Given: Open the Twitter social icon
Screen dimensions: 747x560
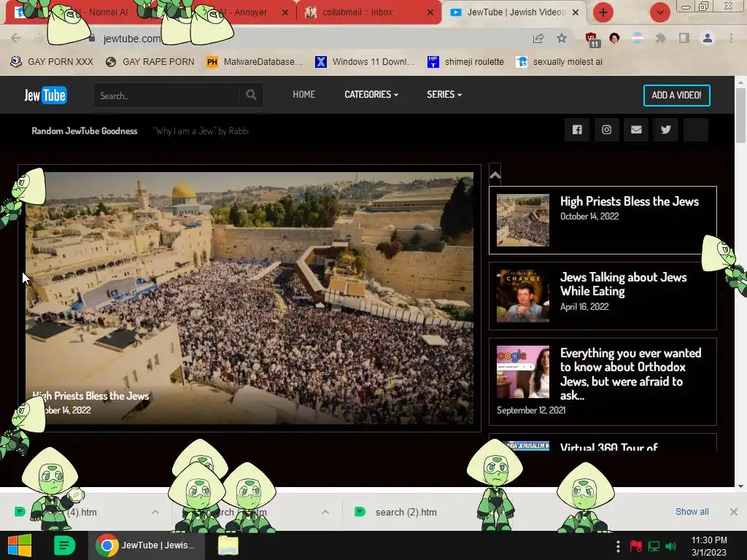Looking at the screenshot, I should (665, 130).
